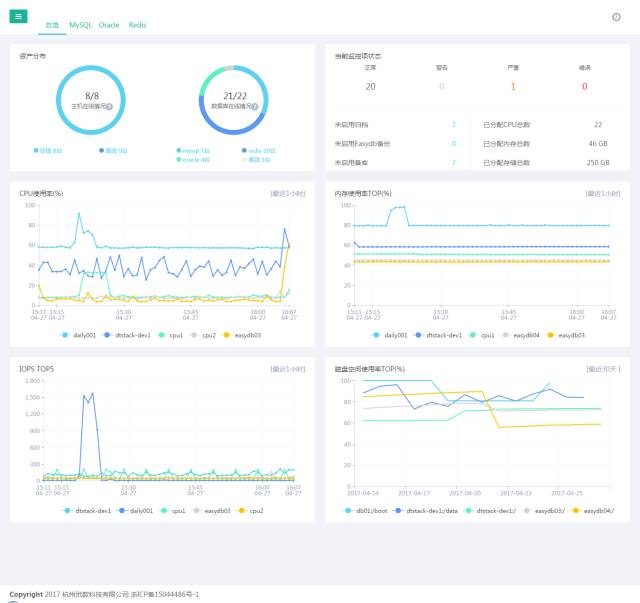640x603 pixels.
Task: Change CPU chart time range 最近1小时
Action: 288,194
